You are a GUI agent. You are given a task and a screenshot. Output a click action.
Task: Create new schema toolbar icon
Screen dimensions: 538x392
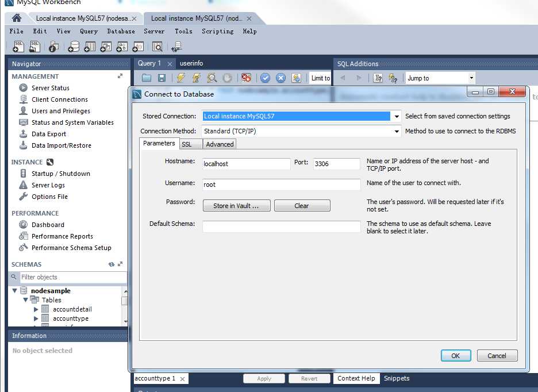(74, 47)
